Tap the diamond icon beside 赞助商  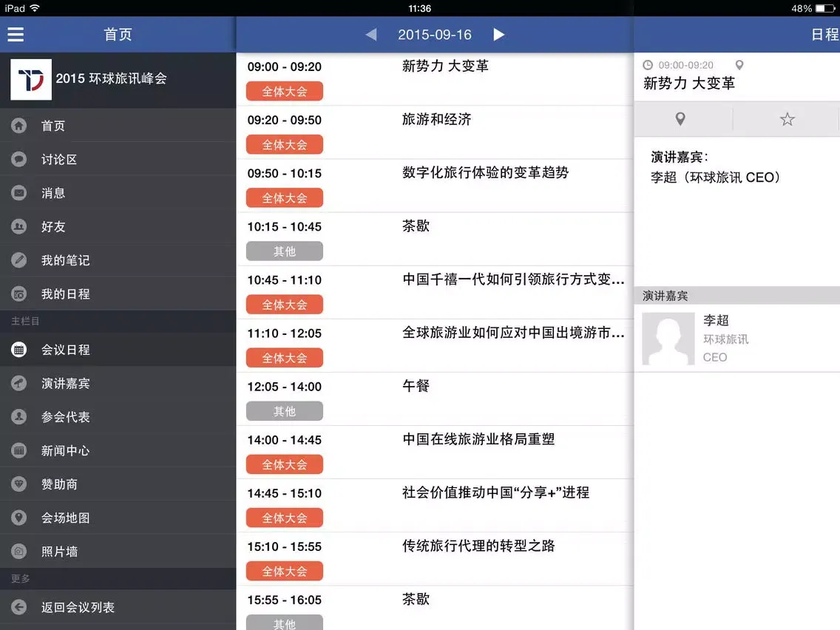click(x=18, y=484)
